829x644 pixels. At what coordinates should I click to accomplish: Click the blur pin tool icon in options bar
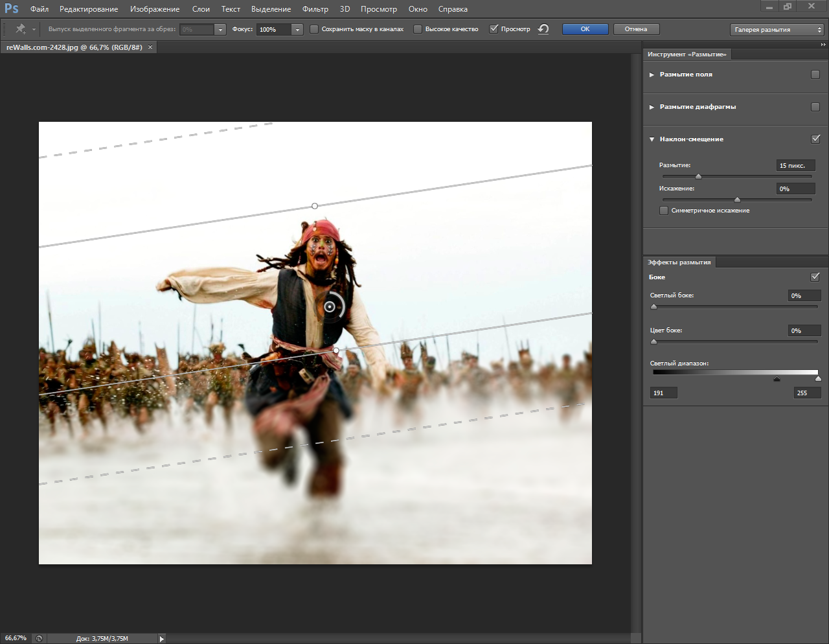21,29
